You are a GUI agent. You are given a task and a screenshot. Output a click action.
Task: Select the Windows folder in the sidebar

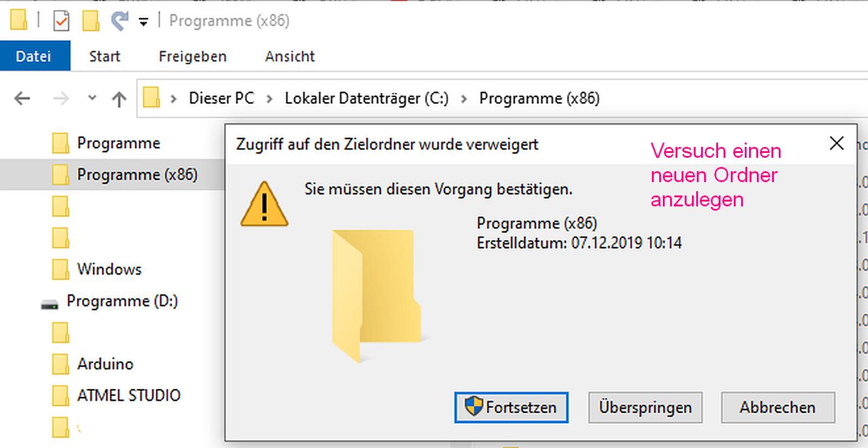109,269
